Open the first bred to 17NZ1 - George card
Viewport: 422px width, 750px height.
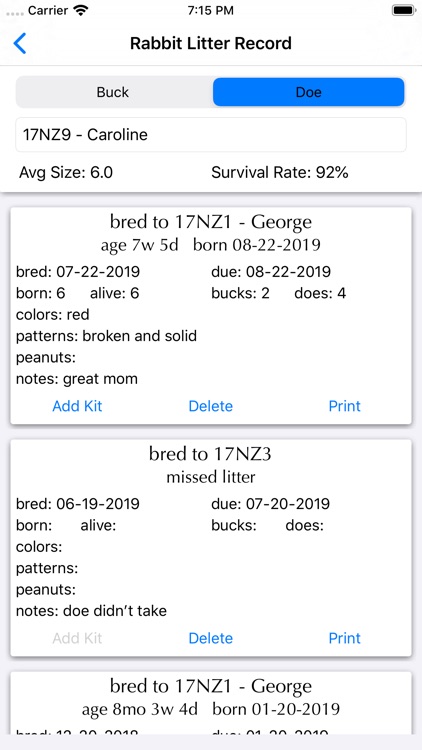click(211, 316)
